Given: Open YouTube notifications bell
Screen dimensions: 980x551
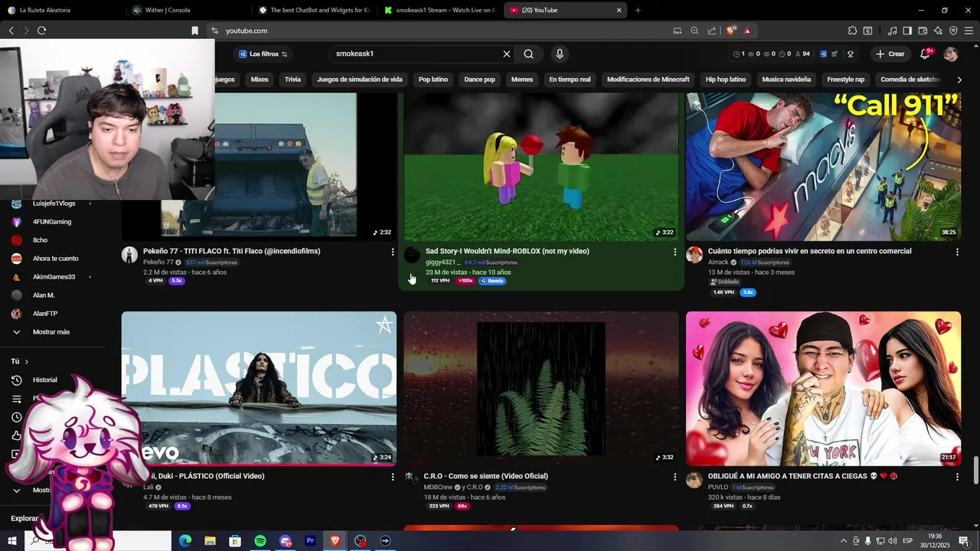Looking at the screenshot, I should (x=925, y=54).
